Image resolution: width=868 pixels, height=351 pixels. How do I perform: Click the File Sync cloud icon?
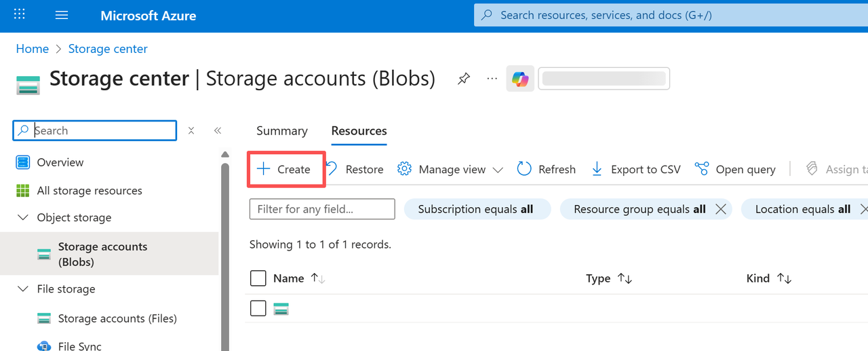[x=44, y=346]
